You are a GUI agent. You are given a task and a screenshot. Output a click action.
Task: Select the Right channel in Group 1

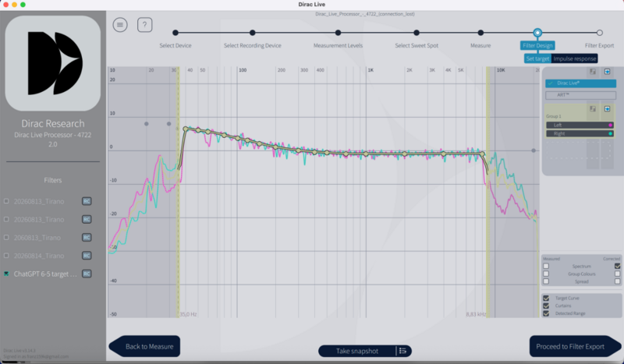pyautogui.click(x=580, y=133)
